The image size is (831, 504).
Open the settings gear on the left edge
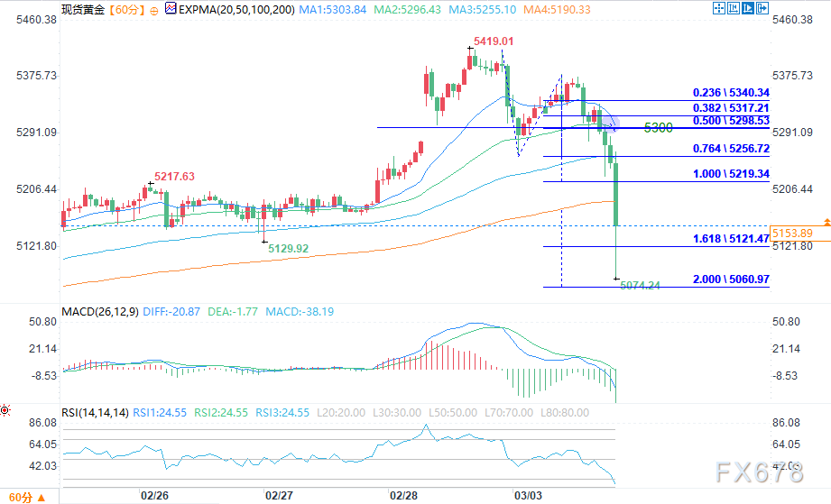click(x=6, y=410)
